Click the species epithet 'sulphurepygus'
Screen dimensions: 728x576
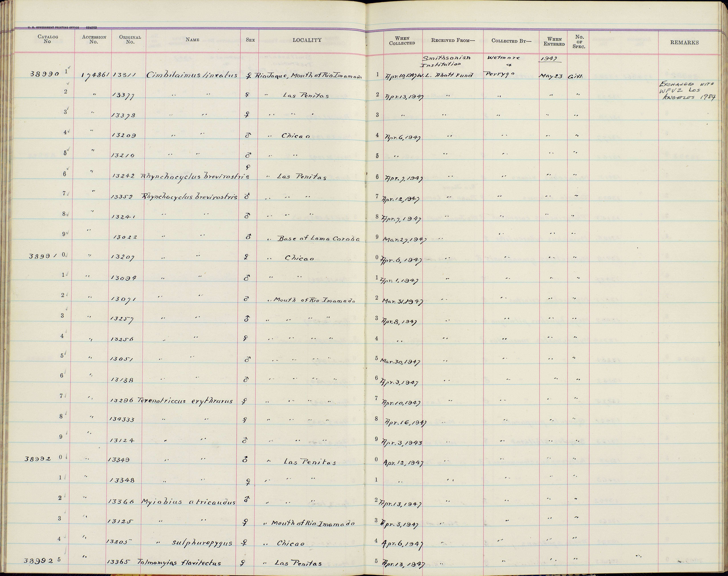(x=202, y=543)
